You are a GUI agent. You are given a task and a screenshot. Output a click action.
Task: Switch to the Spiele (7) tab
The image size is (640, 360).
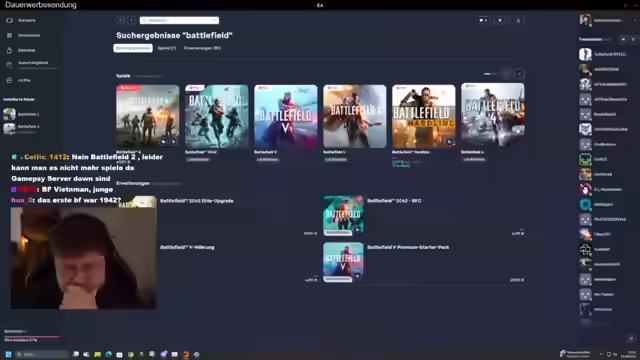click(167, 48)
